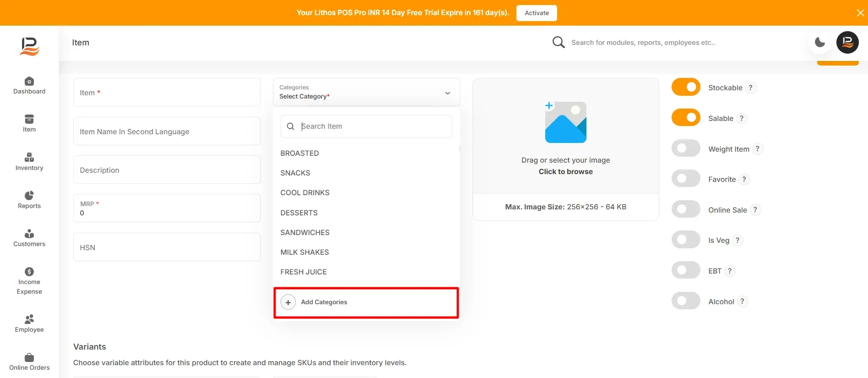This screenshot has height=378, width=868.
Task: Disable the Stockable toggle
Action: pyautogui.click(x=686, y=87)
